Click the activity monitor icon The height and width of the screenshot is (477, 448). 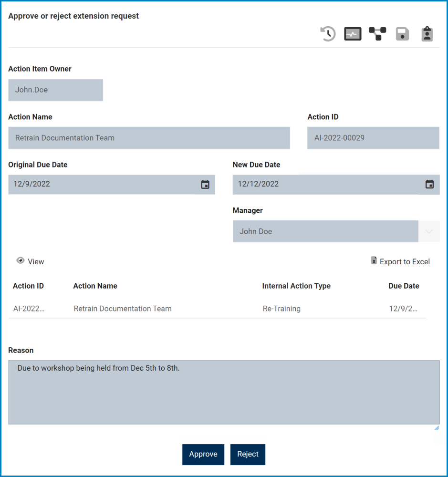pyautogui.click(x=353, y=33)
